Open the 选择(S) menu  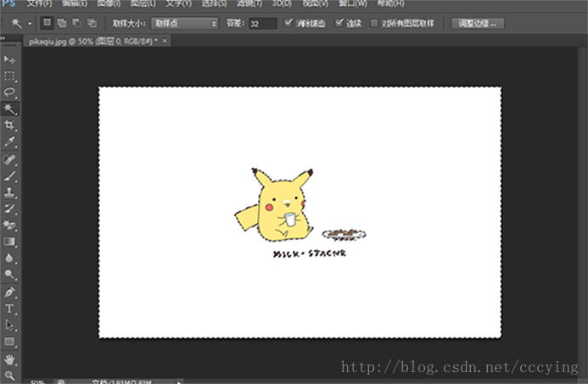tap(214, 3)
